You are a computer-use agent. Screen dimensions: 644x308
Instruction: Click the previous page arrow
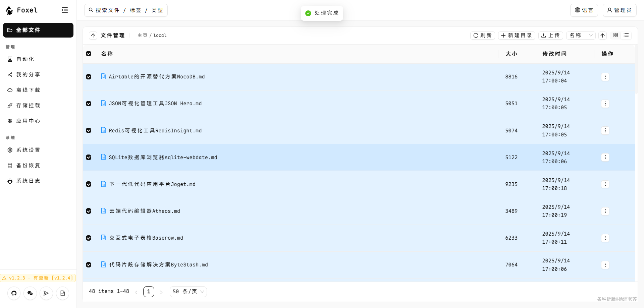pyautogui.click(x=136, y=292)
